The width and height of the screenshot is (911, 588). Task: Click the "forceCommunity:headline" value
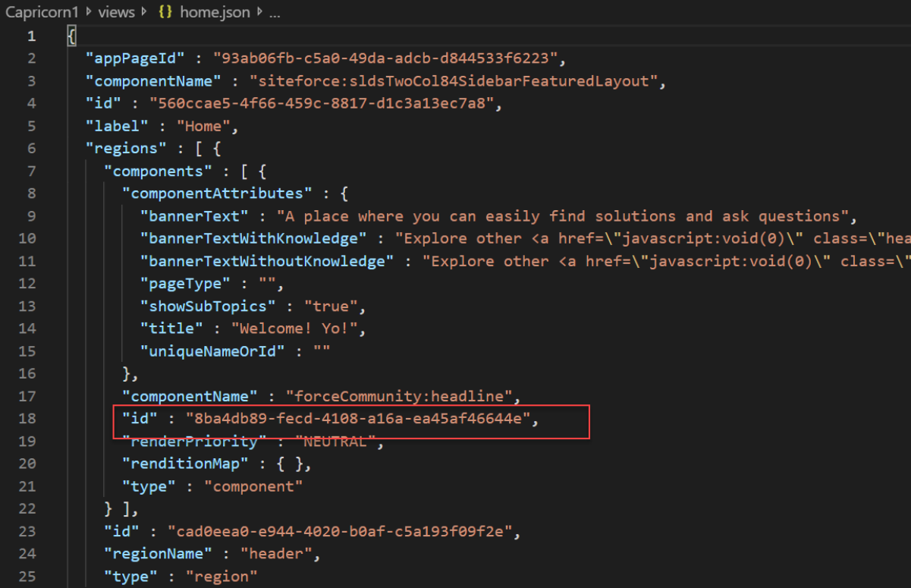tap(400, 396)
